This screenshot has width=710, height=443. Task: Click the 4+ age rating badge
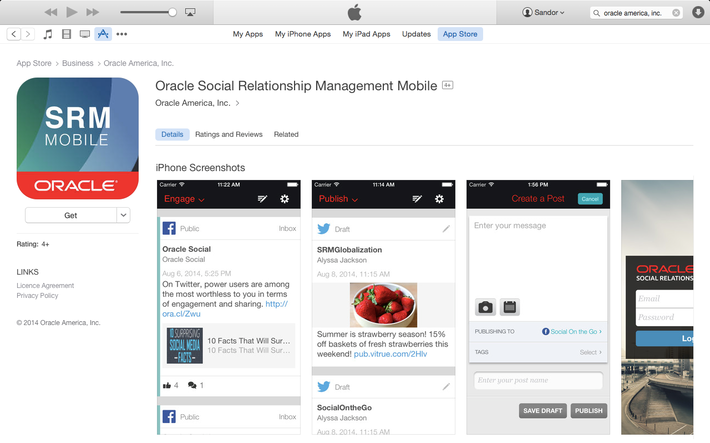pyautogui.click(x=447, y=85)
